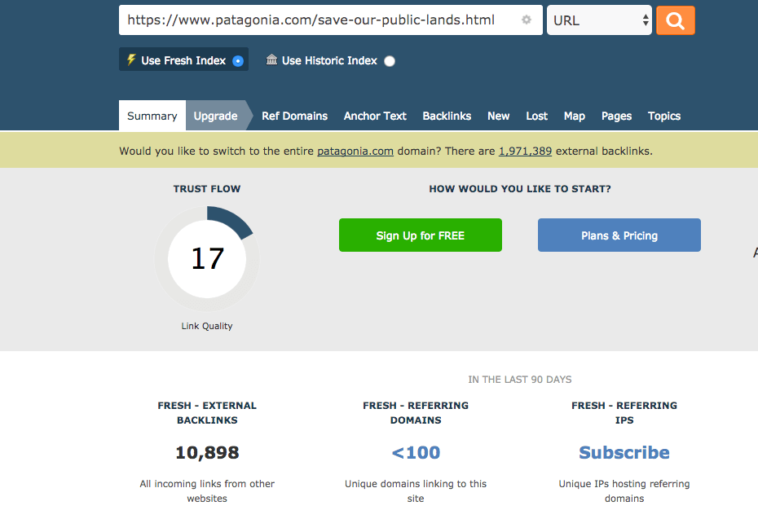The width and height of the screenshot is (758, 532).
Task: Click the FRESH - REFERRING IPS heading
Action: tap(624, 413)
